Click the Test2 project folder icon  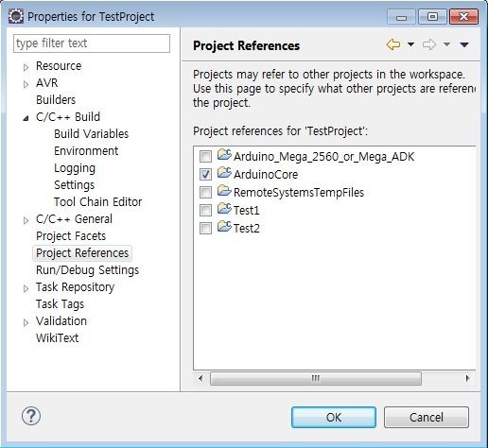click(x=224, y=226)
